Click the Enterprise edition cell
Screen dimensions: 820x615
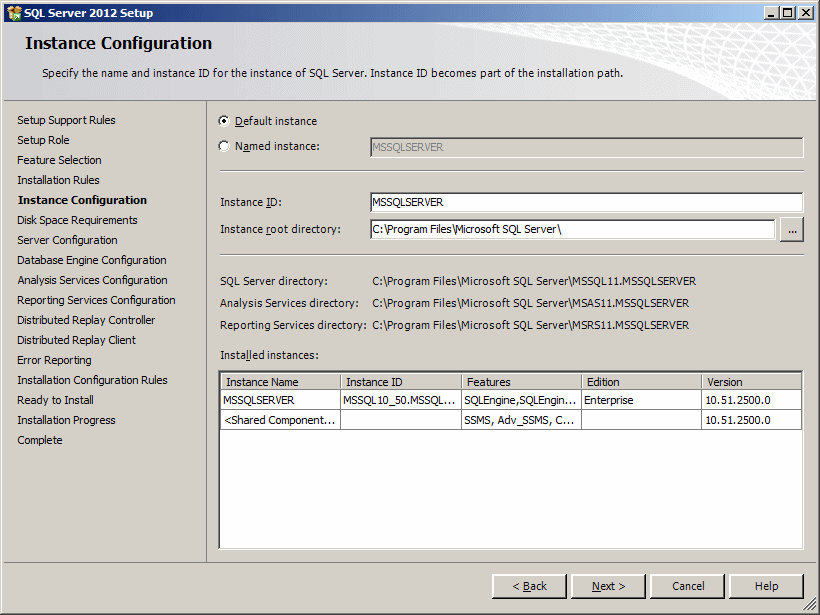tap(642, 400)
